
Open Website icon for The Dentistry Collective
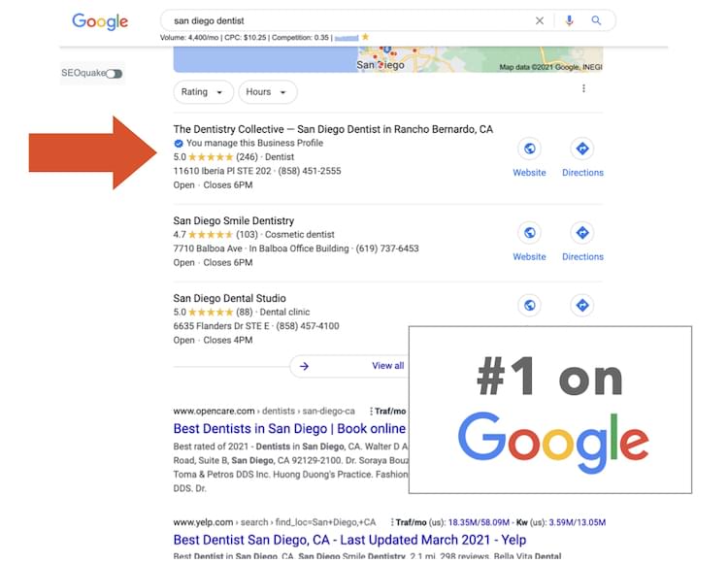coord(529,149)
